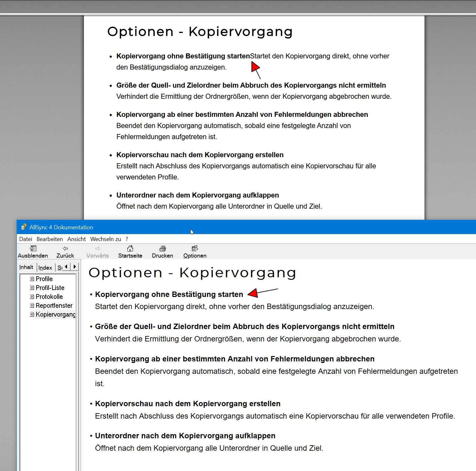The height and width of the screenshot is (471, 476).
Task: Select Protokolle in the contents tree
Action: pos(49,296)
